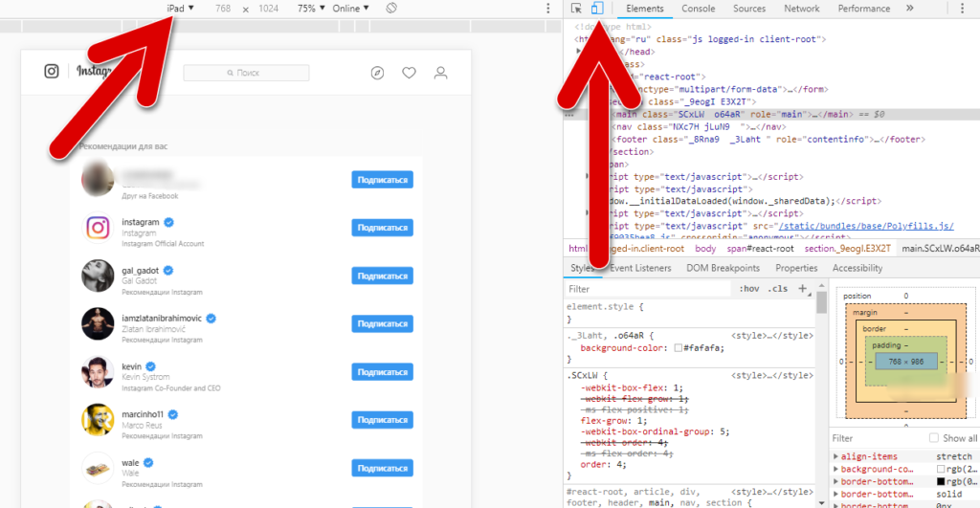Switch to the Sources tab
The height and width of the screenshot is (508, 980).
tap(749, 9)
